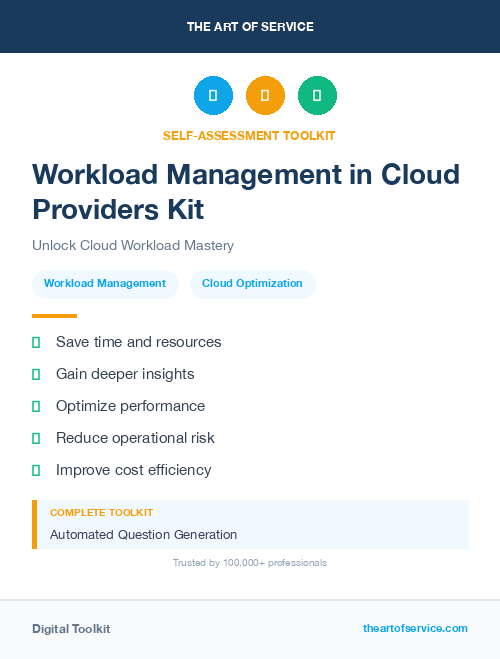The width and height of the screenshot is (500, 659).
Task: Click the bullet icon beside Save time and resources
Action: [x=36, y=343]
